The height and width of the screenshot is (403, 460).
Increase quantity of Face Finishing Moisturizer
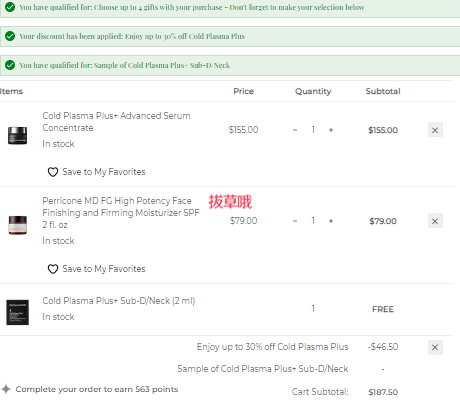pos(331,221)
